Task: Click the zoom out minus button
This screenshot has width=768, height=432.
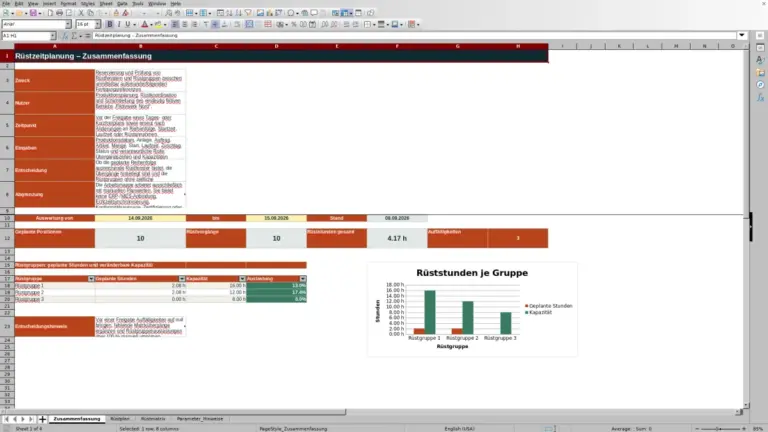Action: click(x=697, y=429)
